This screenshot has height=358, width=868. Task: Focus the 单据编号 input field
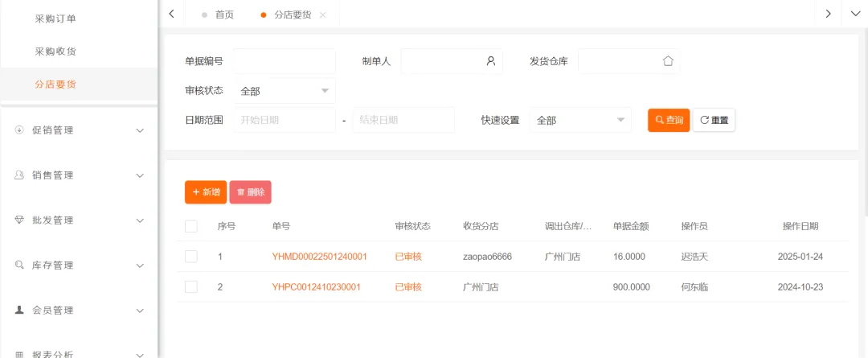tap(285, 61)
